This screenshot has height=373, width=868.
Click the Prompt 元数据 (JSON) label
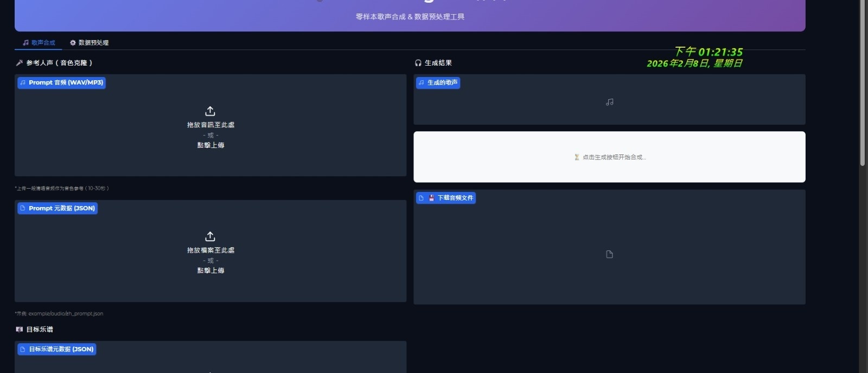[58, 208]
